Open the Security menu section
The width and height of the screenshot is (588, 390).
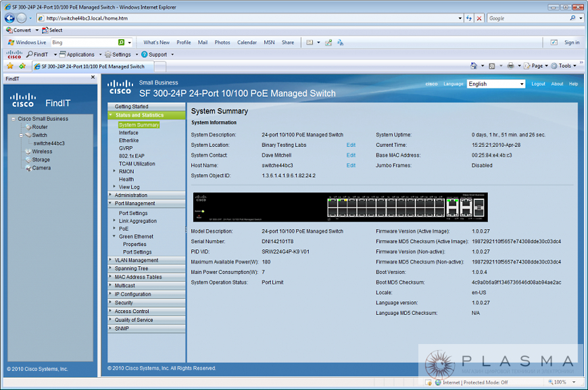(146, 303)
